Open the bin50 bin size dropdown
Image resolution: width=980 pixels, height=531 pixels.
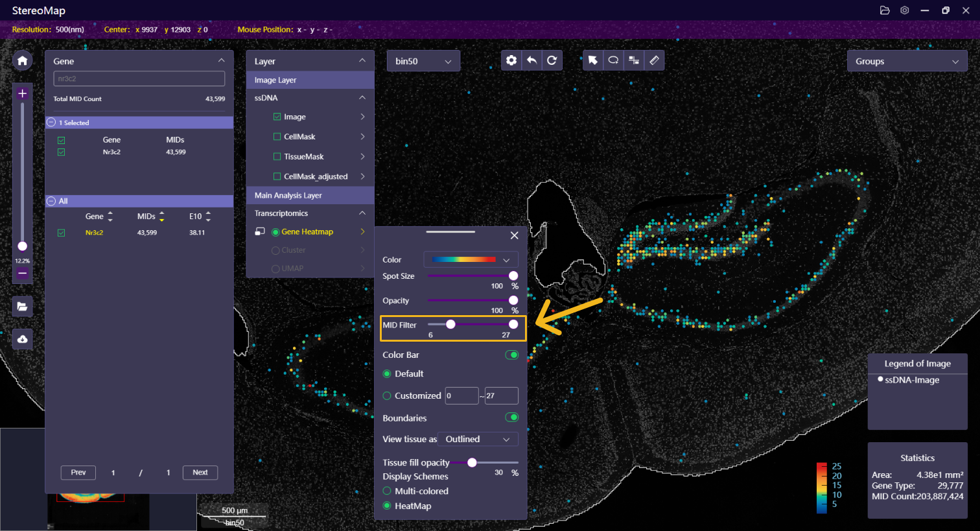click(x=423, y=61)
